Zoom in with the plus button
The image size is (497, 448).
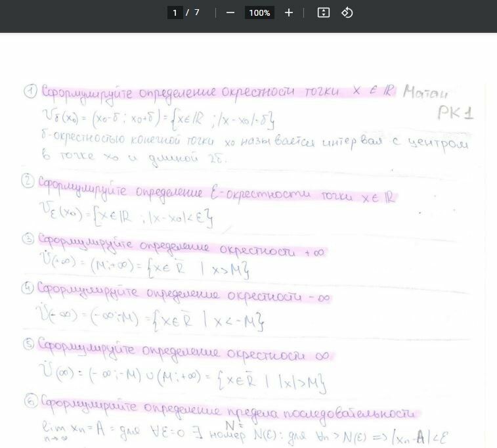point(289,12)
